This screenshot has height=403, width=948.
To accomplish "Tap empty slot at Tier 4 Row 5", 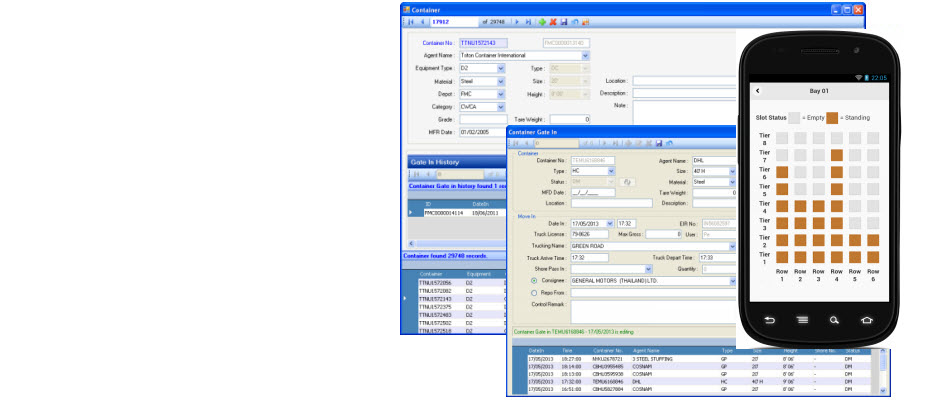I will (x=855, y=206).
